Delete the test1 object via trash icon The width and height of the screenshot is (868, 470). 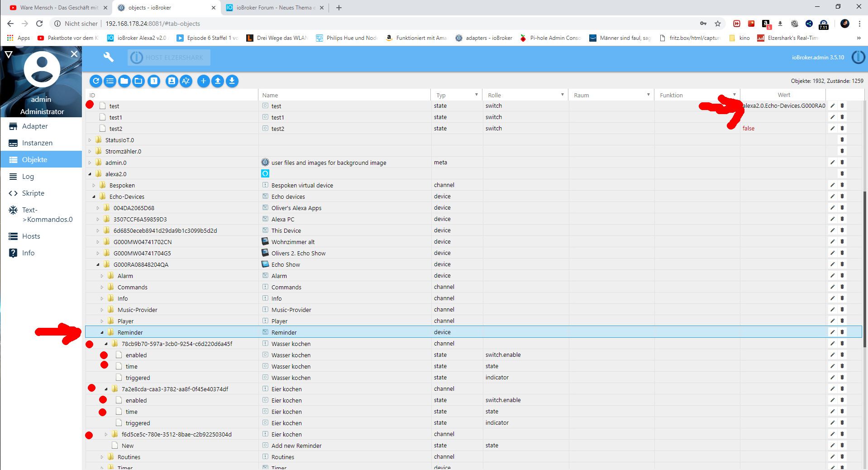pos(842,117)
